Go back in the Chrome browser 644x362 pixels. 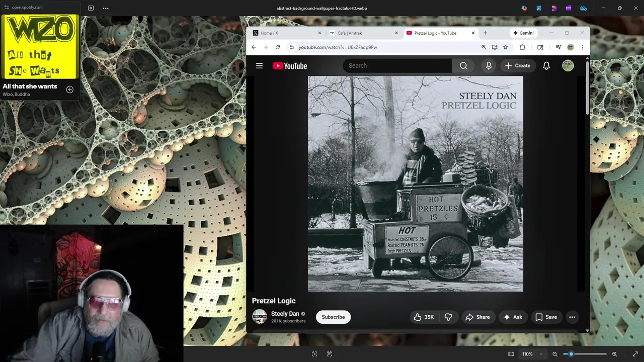click(x=254, y=47)
